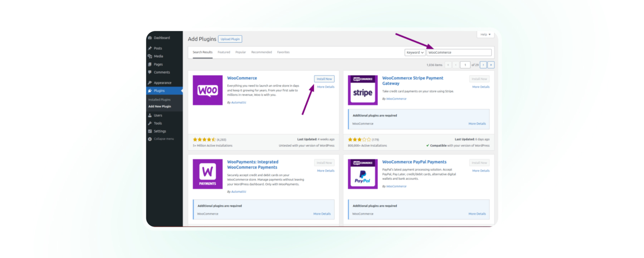Go to next page of results
This screenshot has height=258, width=644.
pyautogui.click(x=483, y=65)
